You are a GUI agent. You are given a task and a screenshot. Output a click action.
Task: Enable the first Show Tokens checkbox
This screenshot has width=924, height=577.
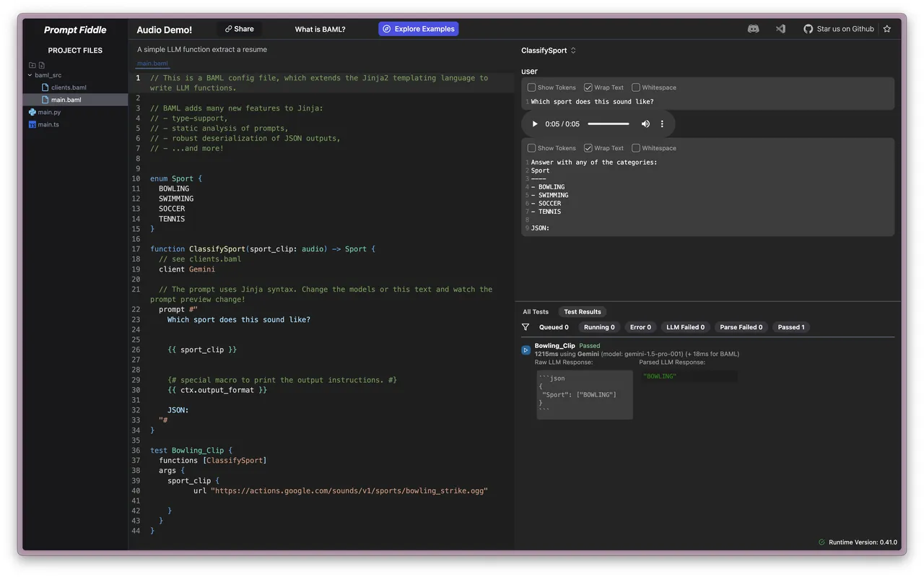(531, 87)
